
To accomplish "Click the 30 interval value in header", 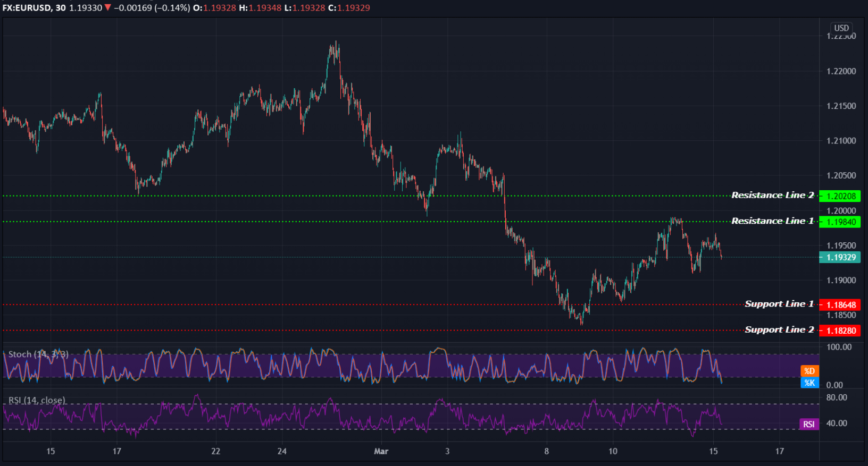I will pyautogui.click(x=61, y=8).
